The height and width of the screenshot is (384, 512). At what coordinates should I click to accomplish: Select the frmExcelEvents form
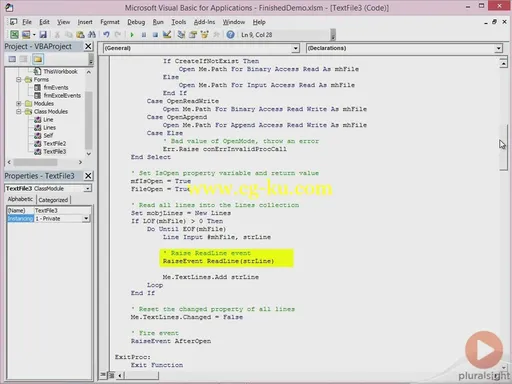62,95
